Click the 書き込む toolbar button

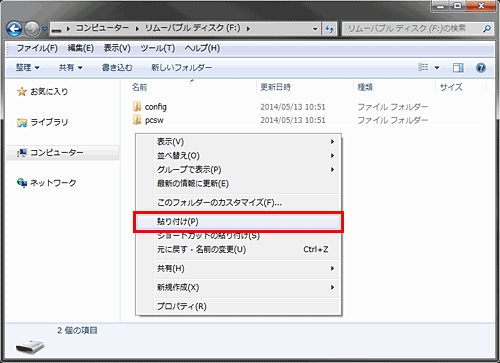coord(117,68)
